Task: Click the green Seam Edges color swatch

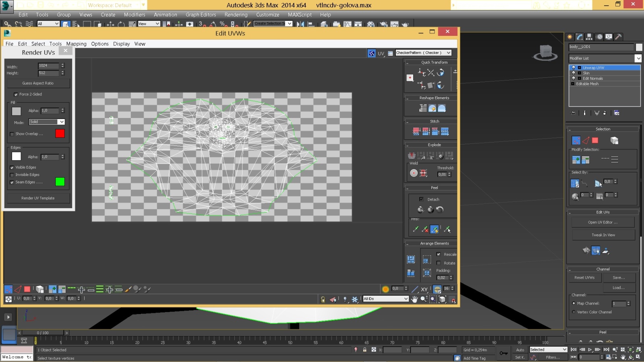Action: click(60, 182)
